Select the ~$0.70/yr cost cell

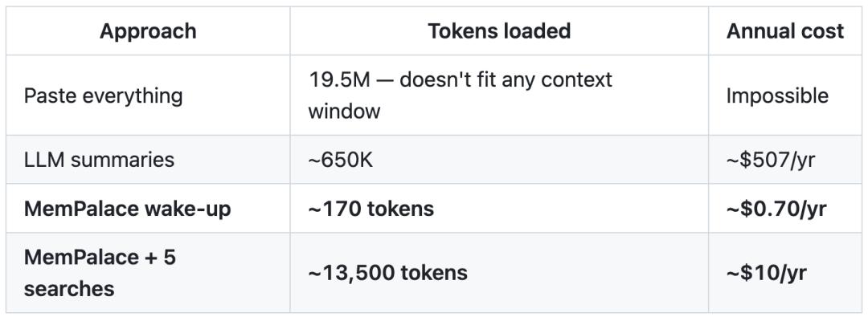coord(785,208)
